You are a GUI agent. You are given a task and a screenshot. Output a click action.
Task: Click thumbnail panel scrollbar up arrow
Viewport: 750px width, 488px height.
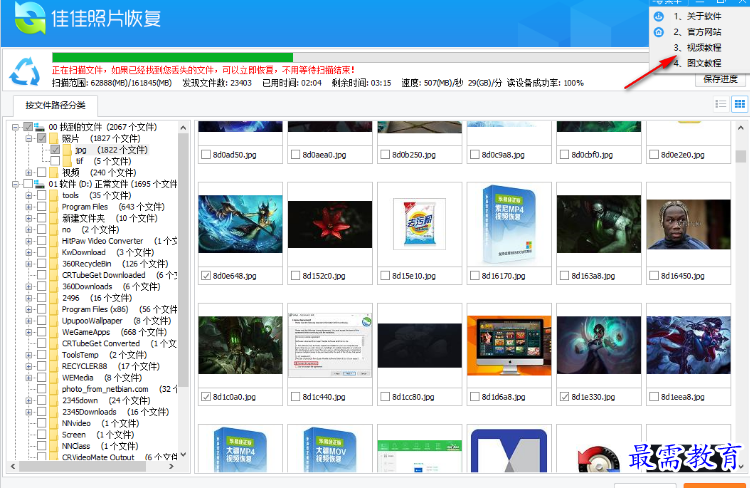click(740, 128)
